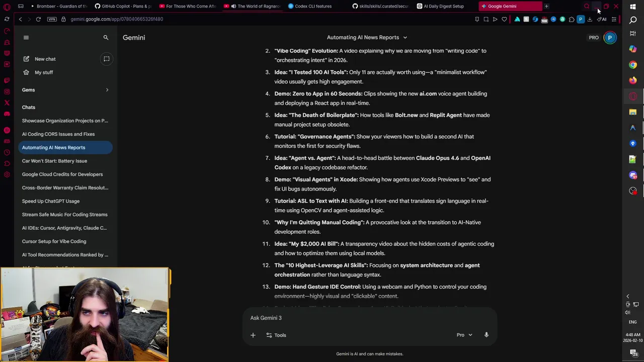The width and height of the screenshot is (644, 362).
Task: Open chat 'Cross-Border Warranty Claim Resolut...'
Action: 65,188
